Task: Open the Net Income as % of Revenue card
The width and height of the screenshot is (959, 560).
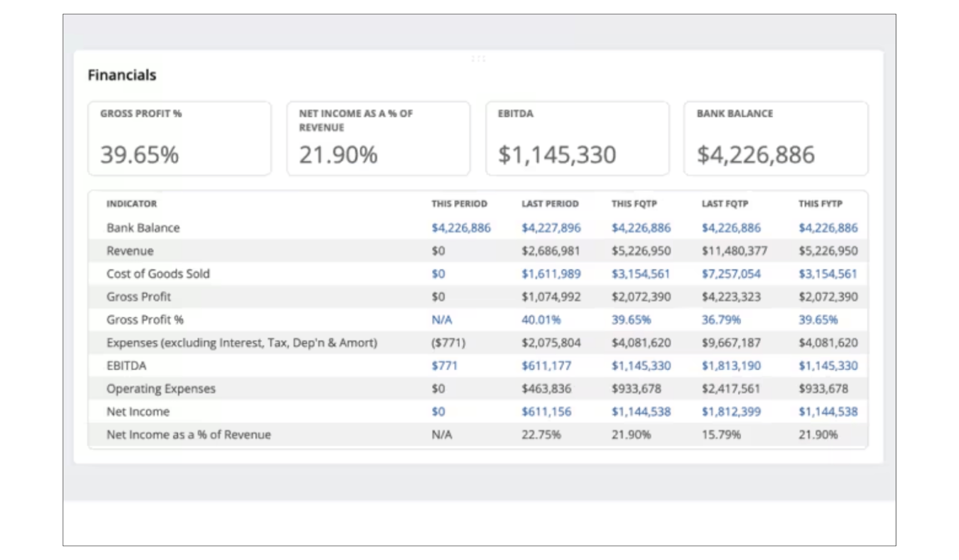Action: coord(378,137)
